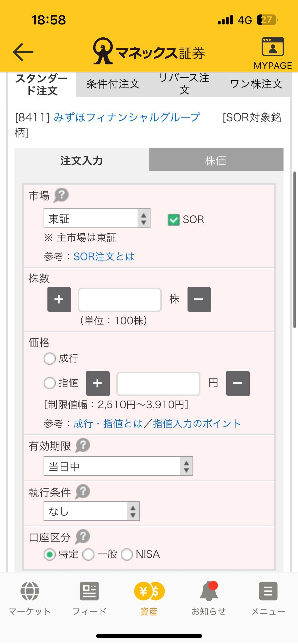
Task: Open the ワン株注文 tab
Action: [x=256, y=84]
